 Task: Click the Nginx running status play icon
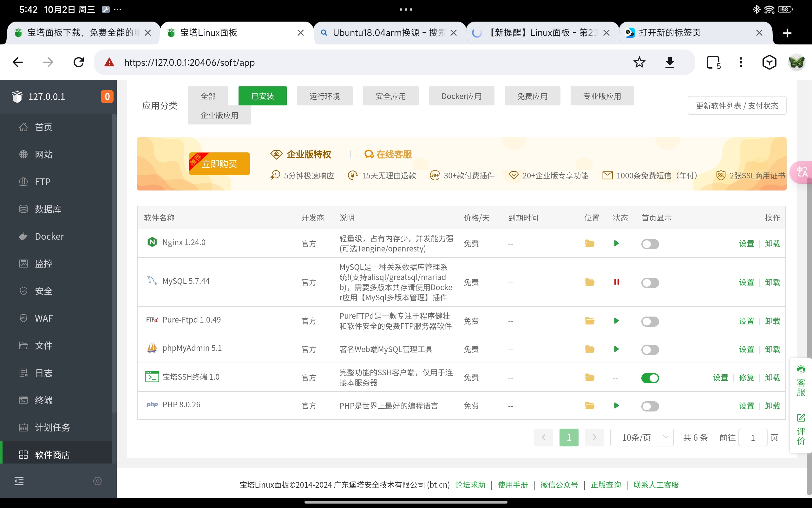pos(616,243)
